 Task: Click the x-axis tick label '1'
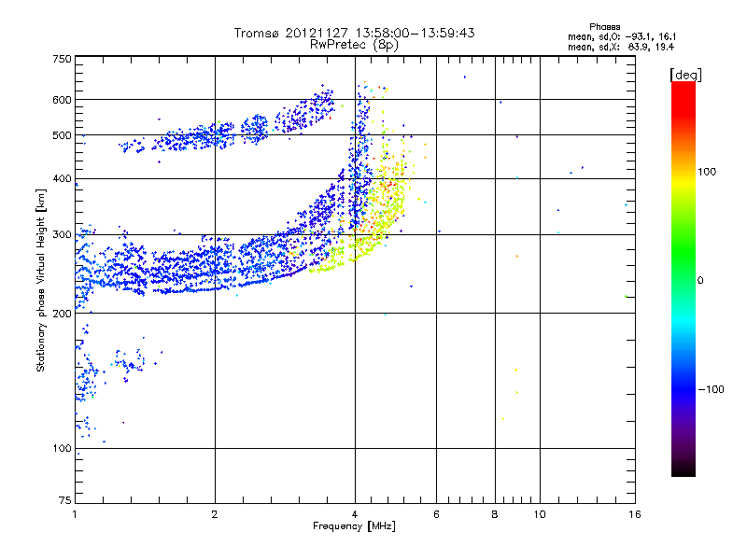click(x=75, y=514)
